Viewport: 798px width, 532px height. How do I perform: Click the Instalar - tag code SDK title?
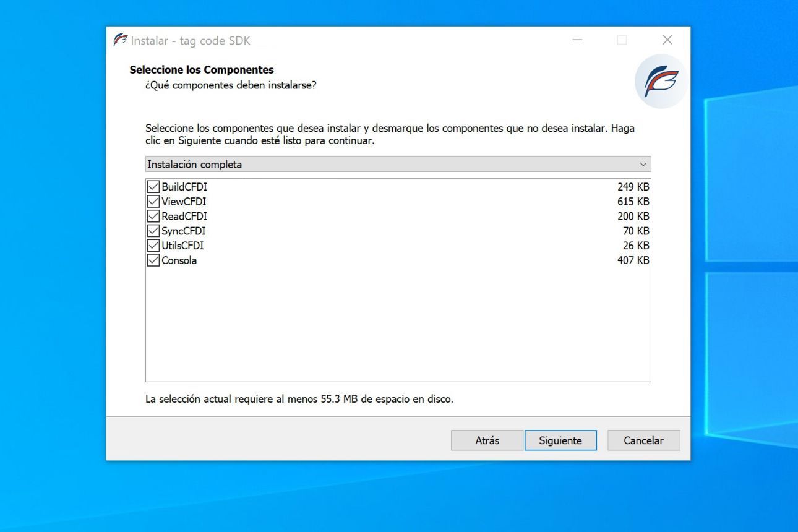[191, 41]
